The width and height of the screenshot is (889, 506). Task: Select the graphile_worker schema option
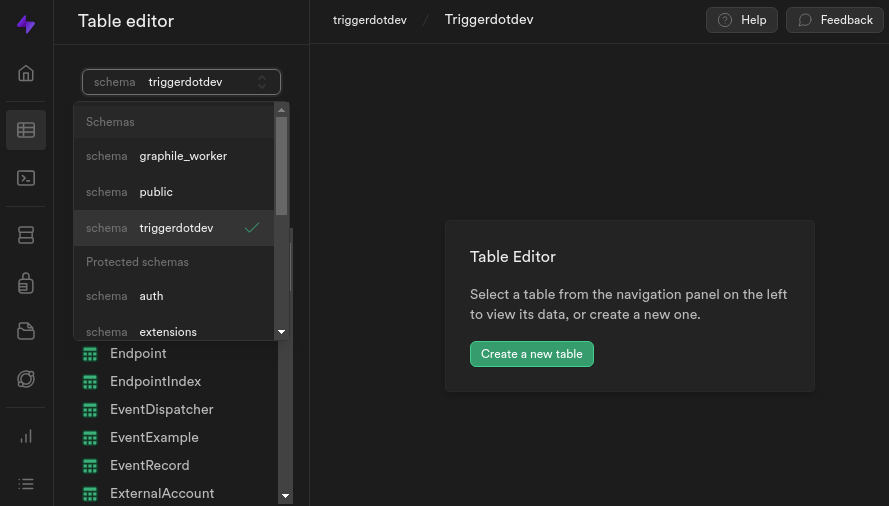173,156
